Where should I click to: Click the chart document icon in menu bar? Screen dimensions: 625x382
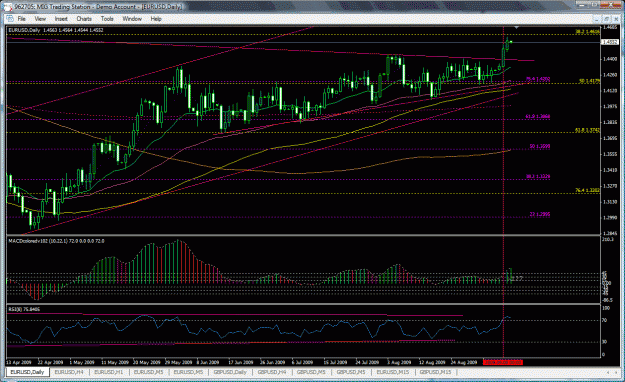[10, 19]
